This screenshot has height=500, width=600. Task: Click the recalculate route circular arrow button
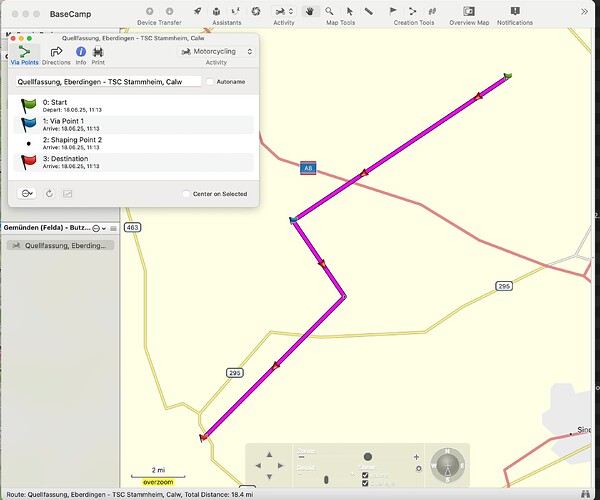[x=49, y=194]
